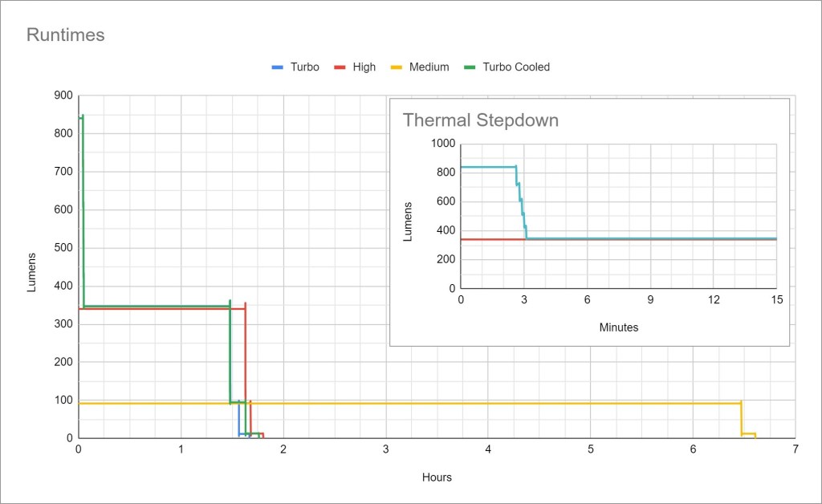Click the red High legend swatch
The width and height of the screenshot is (822, 504).
[x=340, y=67]
